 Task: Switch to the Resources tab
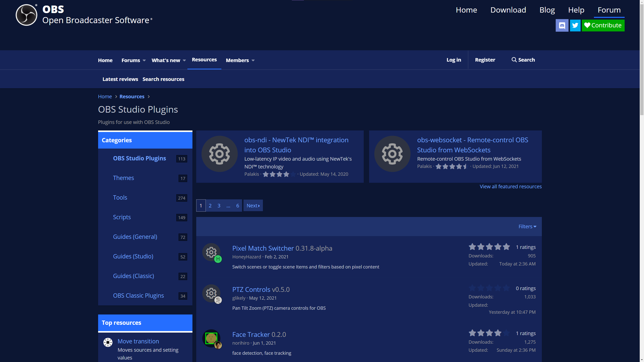point(204,60)
